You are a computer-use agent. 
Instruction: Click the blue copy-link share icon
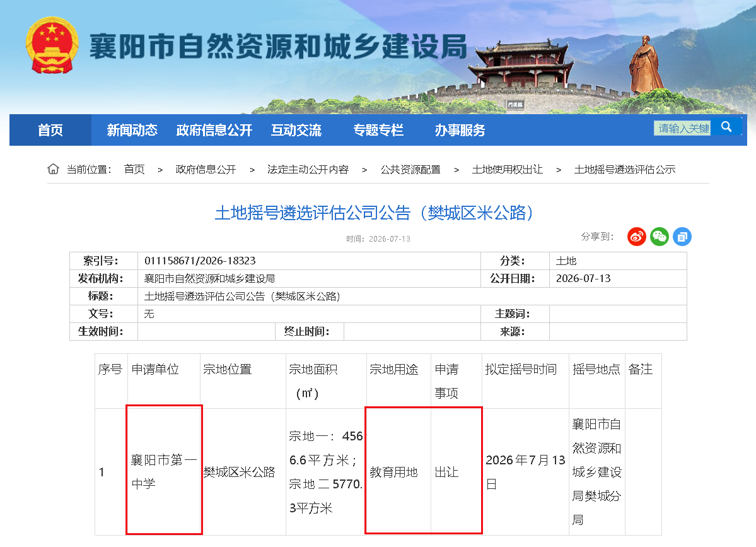click(x=682, y=237)
